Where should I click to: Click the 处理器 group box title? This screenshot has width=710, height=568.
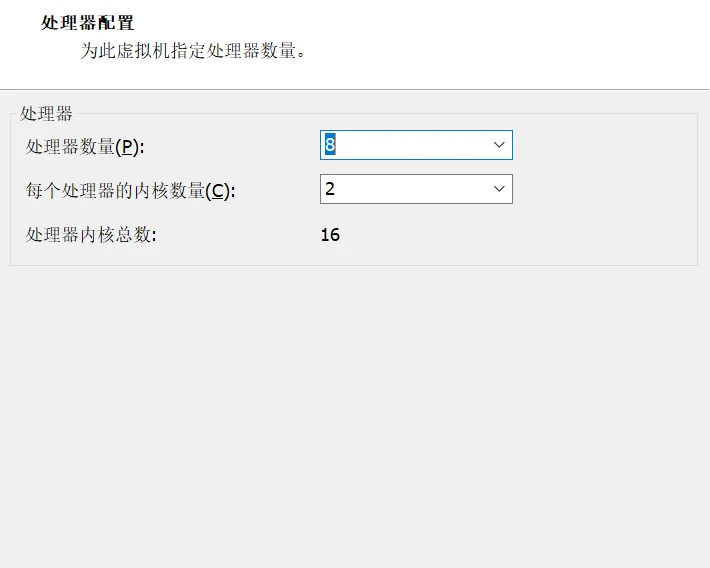(x=46, y=114)
